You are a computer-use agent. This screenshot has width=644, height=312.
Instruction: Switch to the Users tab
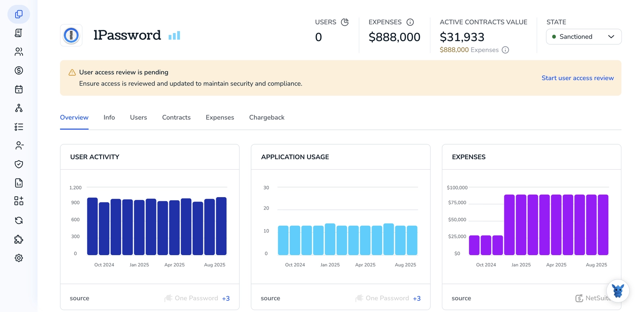tap(138, 117)
